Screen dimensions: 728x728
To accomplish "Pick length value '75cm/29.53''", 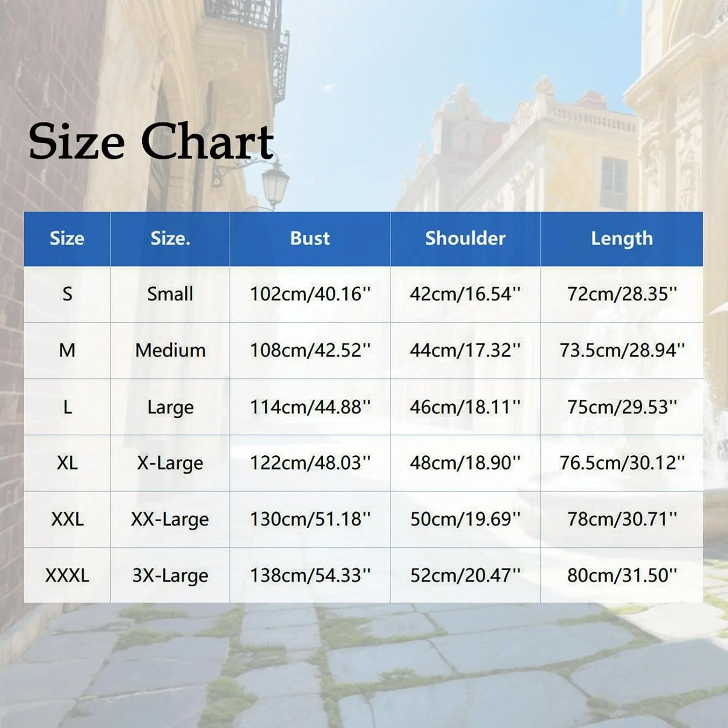I will click(622, 407).
